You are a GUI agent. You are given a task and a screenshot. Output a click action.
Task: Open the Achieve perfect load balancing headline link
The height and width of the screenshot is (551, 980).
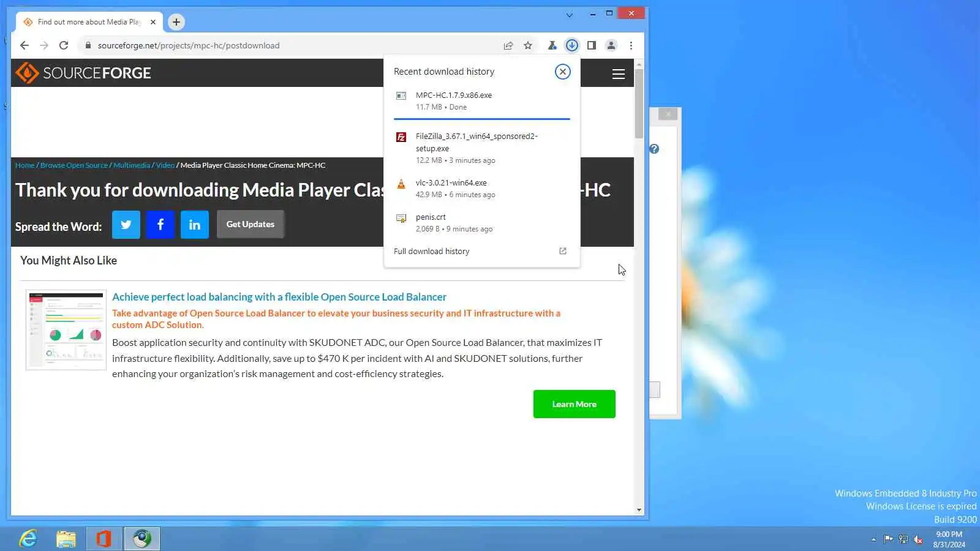pos(279,297)
